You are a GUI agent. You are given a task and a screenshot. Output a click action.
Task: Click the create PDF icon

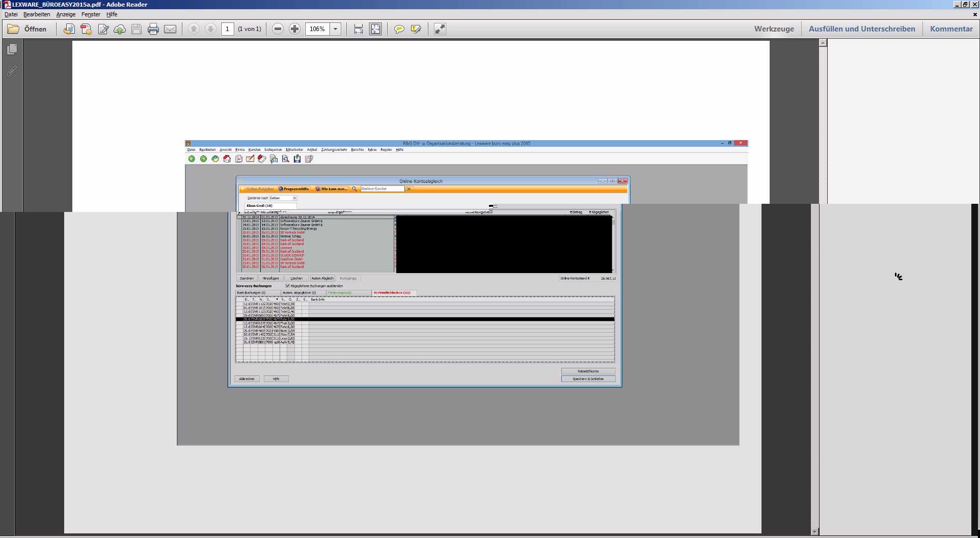coord(86,29)
